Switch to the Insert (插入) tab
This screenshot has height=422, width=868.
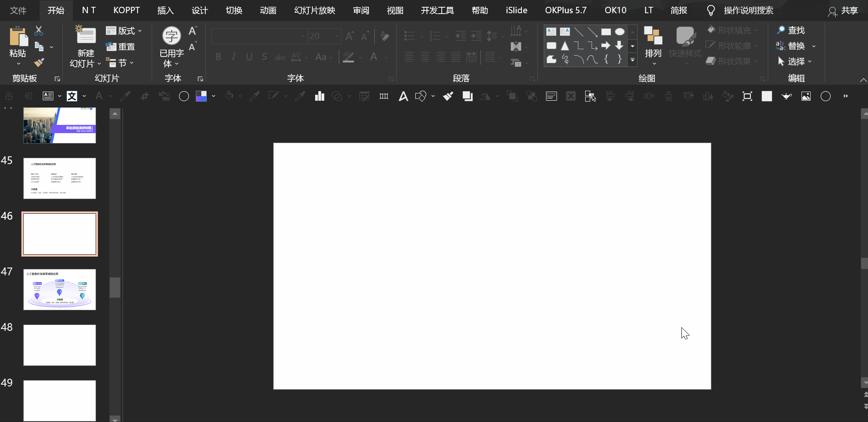[x=165, y=10]
